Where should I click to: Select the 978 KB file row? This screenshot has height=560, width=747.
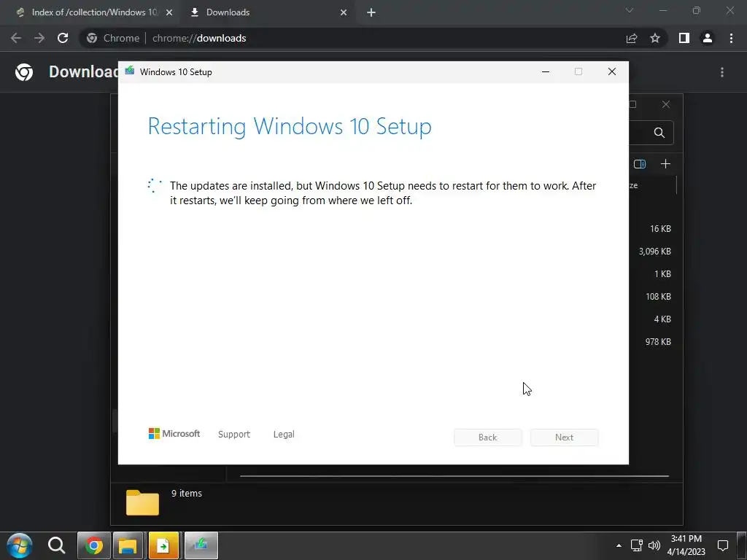pyautogui.click(x=658, y=342)
